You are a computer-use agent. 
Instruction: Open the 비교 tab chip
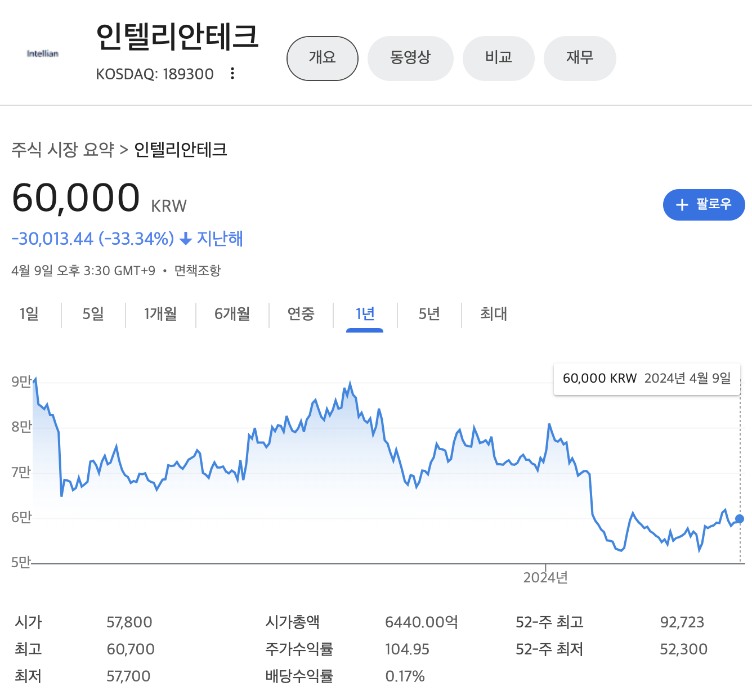coord(499,58)
